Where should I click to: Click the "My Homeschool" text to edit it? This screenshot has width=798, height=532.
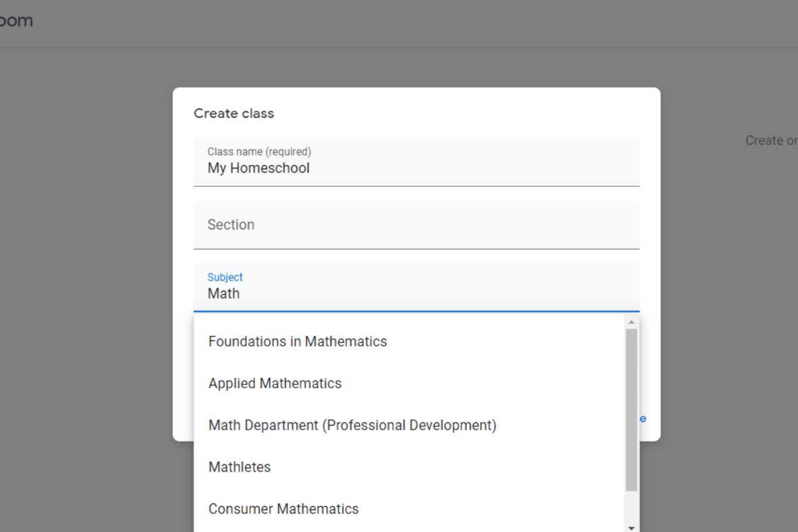(258, 168)
